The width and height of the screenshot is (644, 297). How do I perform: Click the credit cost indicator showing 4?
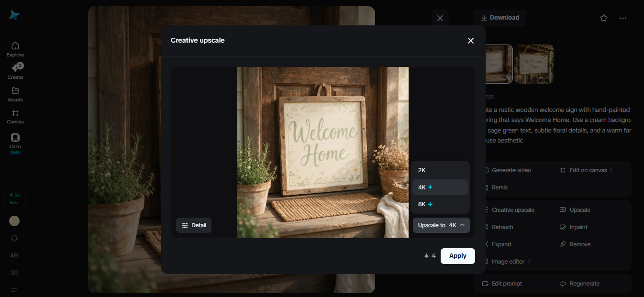430,256
